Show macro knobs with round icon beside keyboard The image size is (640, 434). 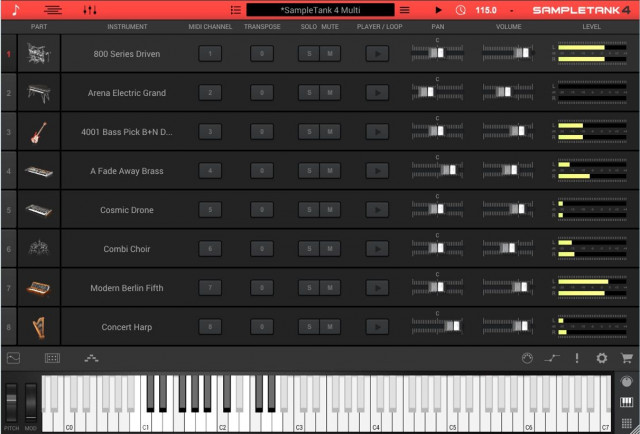pyautogui.click(x=626, y=382)
